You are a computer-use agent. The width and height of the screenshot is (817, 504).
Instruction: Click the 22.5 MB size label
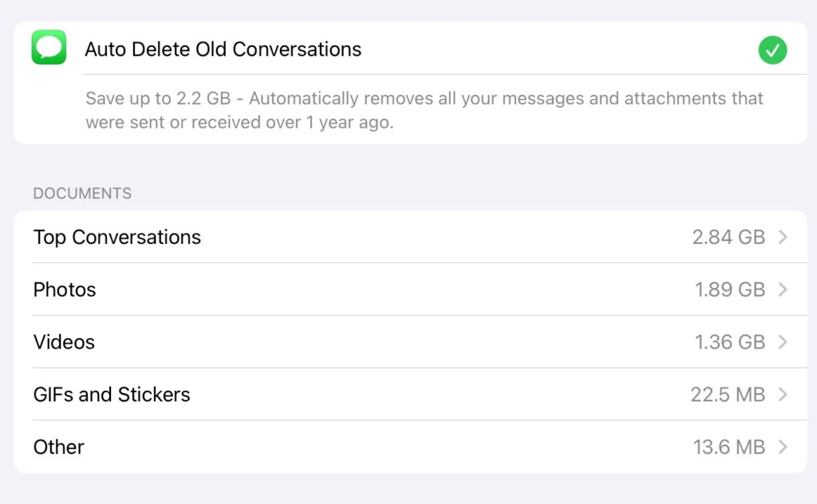point(728,395)
